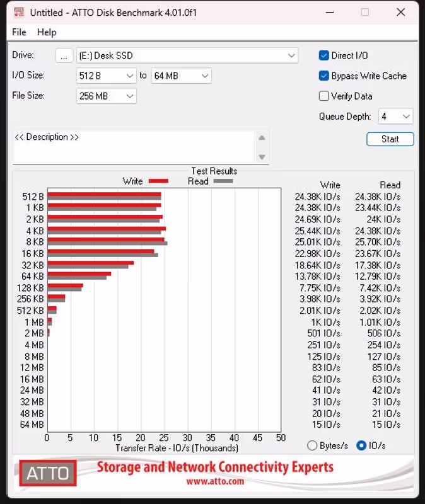Click the description scroll up arrow
Image resolution: width=425 pixels, height=504 pixels.
click(262, 138)
